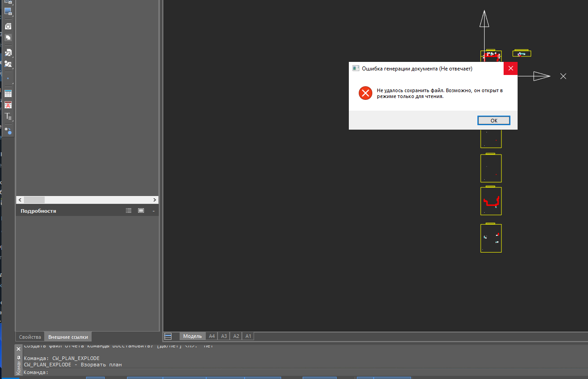The image size is (588, 379).
Task: Click OK in the error dialog
Action: (494, 121)
